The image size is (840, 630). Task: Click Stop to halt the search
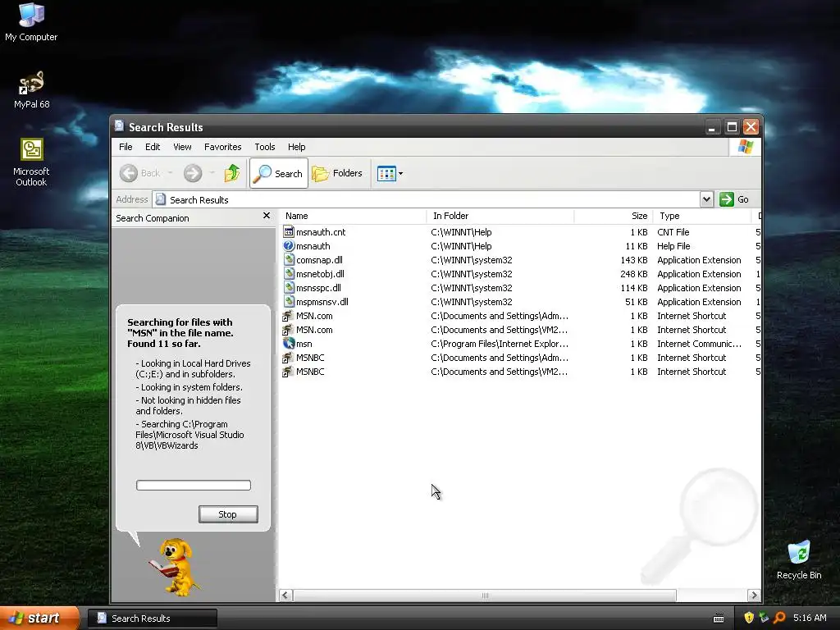tap(228, 514)
